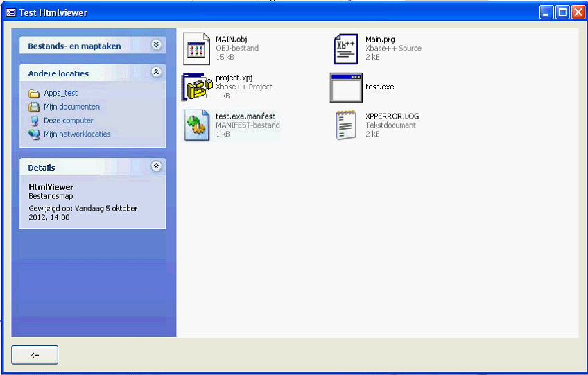Click the Apps_test folder icon
Screen dimensions: 588x375
[34, 94]
